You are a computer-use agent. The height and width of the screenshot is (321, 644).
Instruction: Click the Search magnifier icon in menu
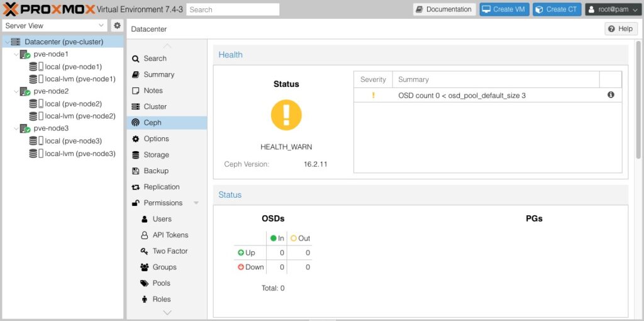pyautogui.click(x=136, y=59)
